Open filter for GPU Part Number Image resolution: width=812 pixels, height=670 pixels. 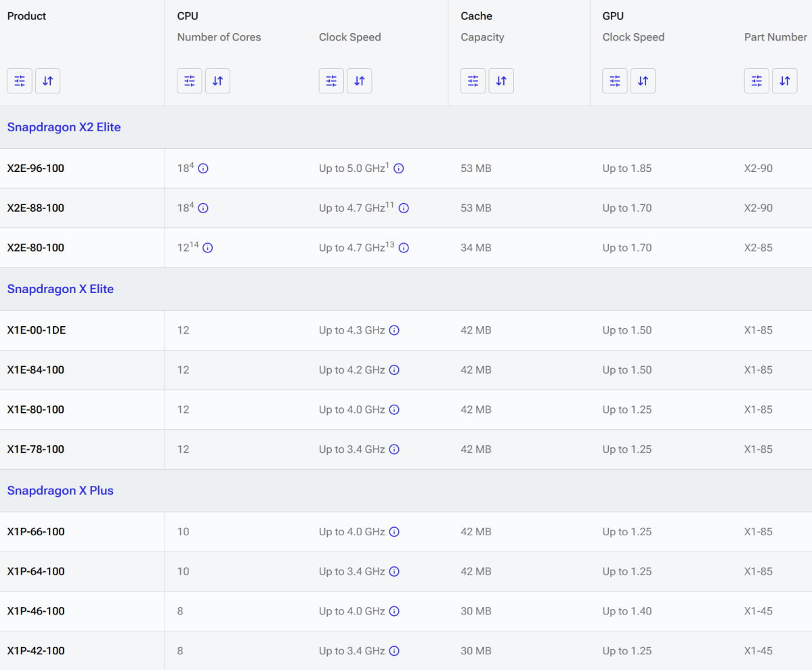coord(756,81)
